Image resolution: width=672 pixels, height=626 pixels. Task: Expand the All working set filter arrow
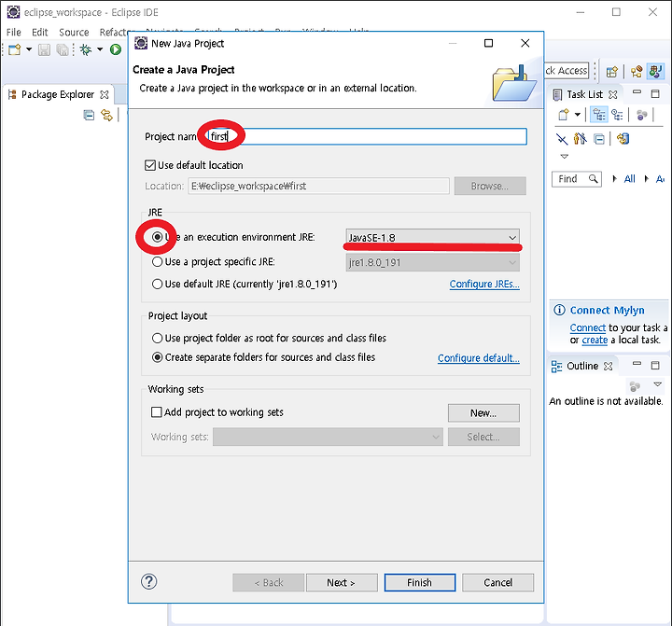(x=614, y=179)
